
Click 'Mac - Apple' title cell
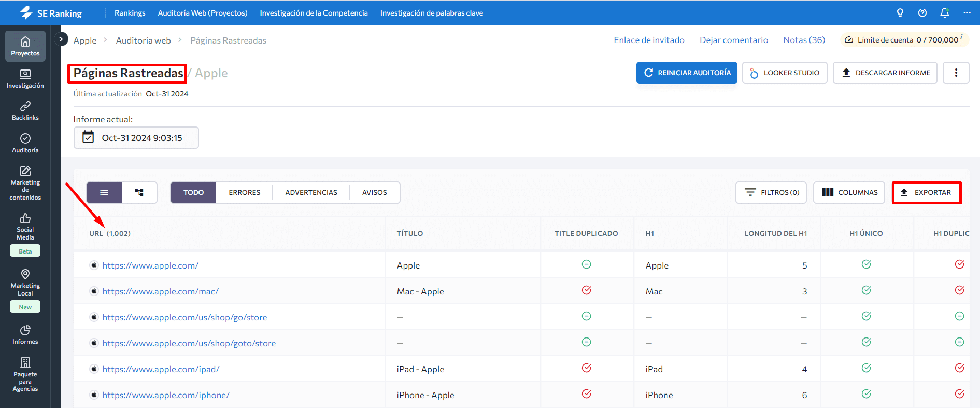[x=420, y=291]
